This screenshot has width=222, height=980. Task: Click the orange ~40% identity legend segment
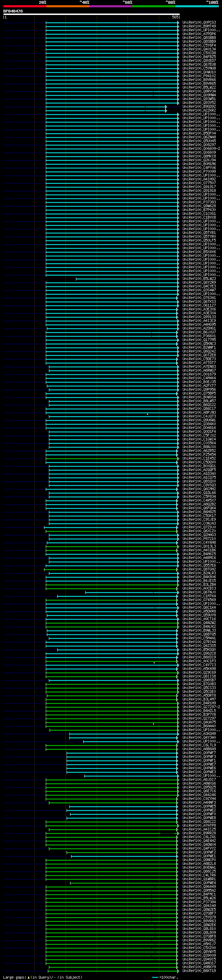tap(68, 6)
